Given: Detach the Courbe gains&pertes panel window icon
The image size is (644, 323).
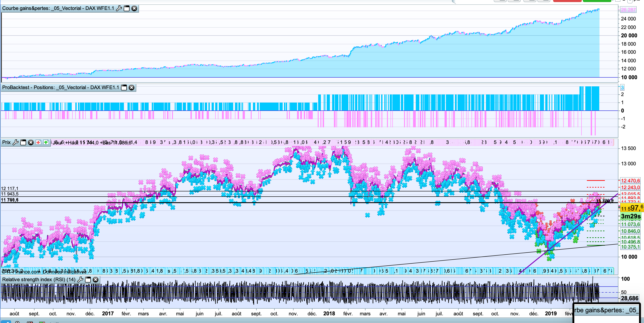Looking at the screenshot, I should pyautogui.click(x=127, y=8).
